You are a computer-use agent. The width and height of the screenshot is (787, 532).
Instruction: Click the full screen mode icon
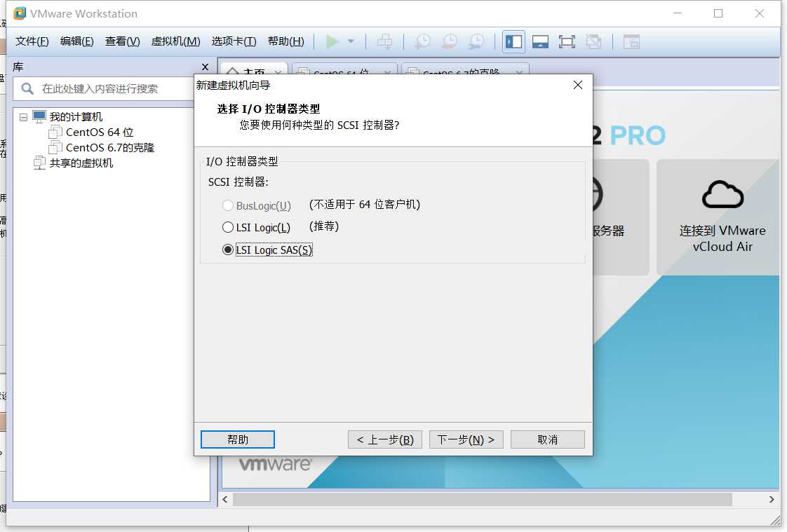(567, 41)
